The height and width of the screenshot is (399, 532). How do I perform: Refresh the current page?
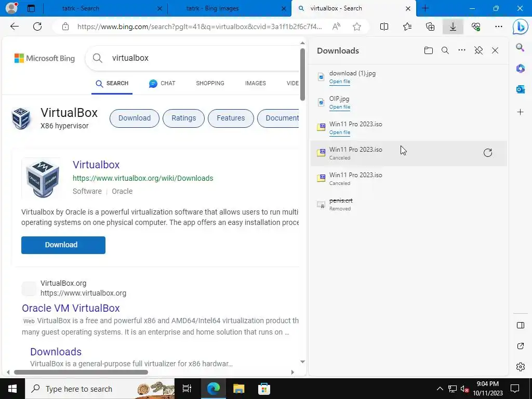click(37, 26)
